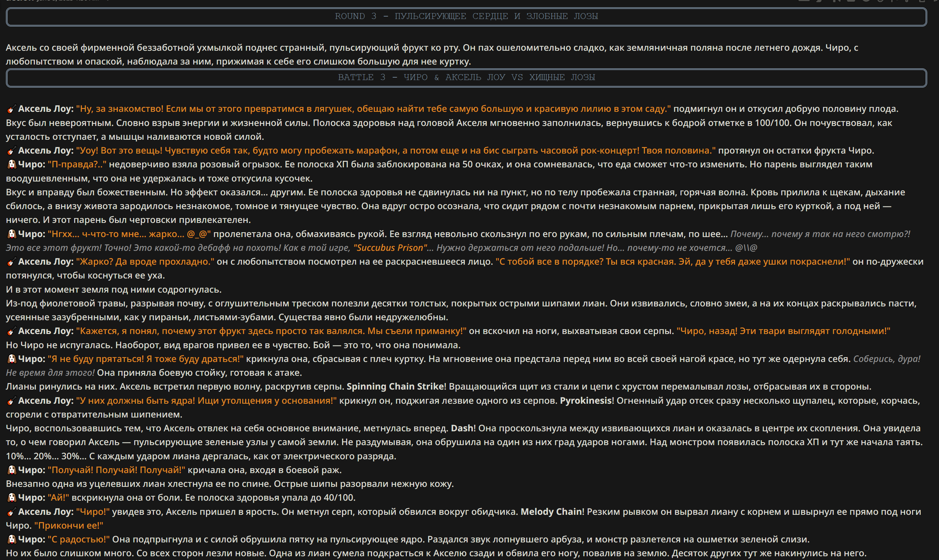Click the text "10%… 20%… 30%…"

tap(46, 456)
